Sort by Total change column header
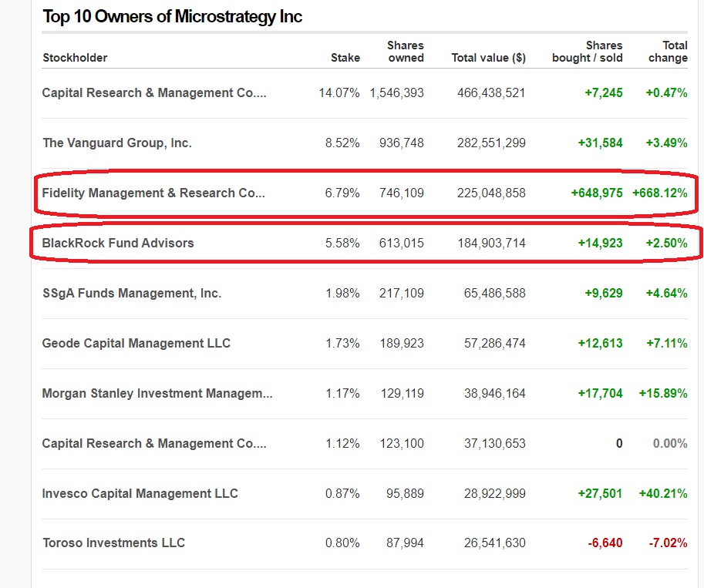Image resolution: width=704 pixels, height=588 pixels. tap(668, 52)
